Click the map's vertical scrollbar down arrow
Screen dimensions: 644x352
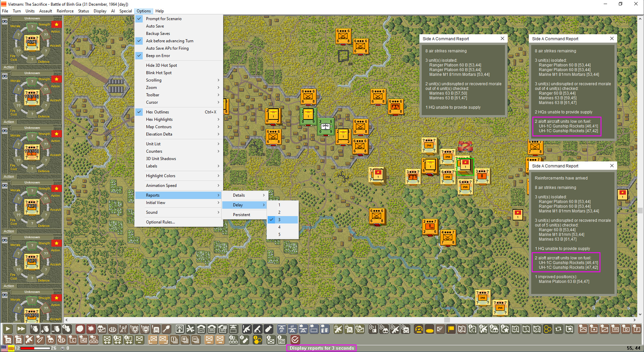click(x=640, y=314)
